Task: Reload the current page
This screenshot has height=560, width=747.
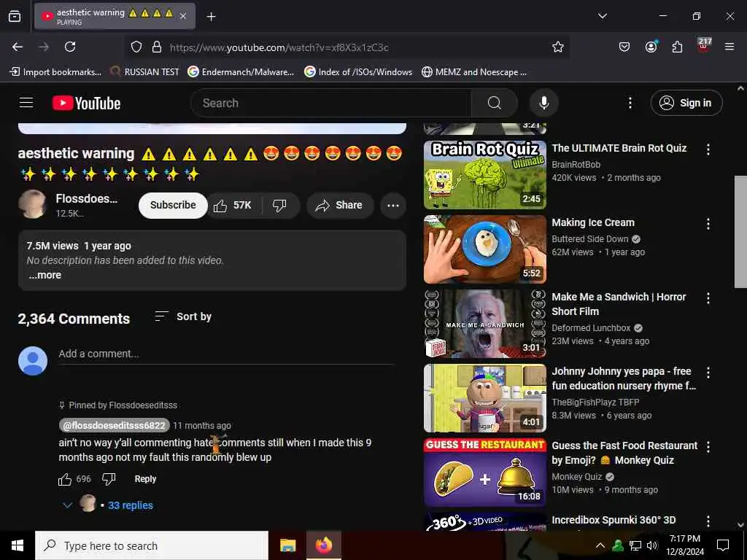Action: 70,47
